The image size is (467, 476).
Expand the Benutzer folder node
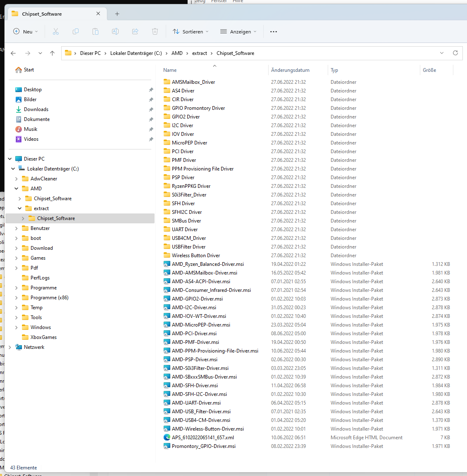(x=17, y=228)
